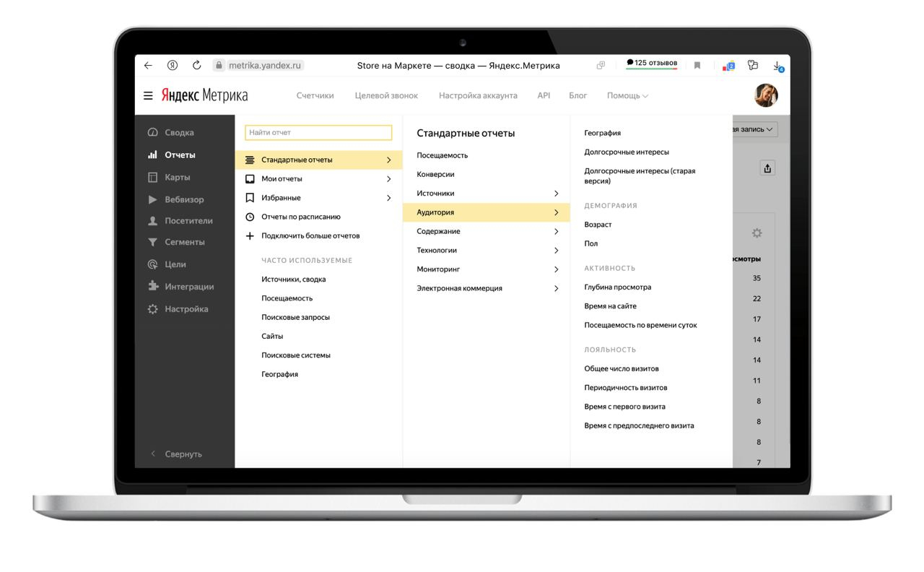
Task: Click the browser icon left of downloads arrow
Action: pos(753,65)
